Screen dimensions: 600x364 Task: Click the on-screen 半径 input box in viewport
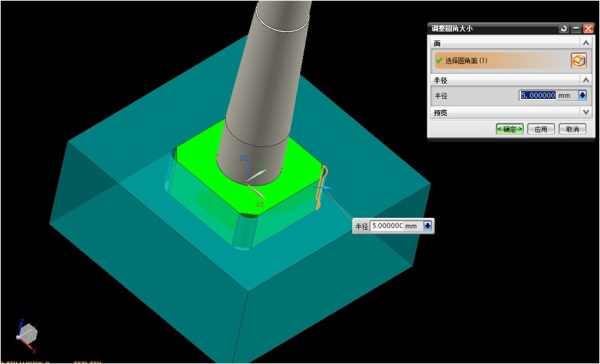pos(387,226)
